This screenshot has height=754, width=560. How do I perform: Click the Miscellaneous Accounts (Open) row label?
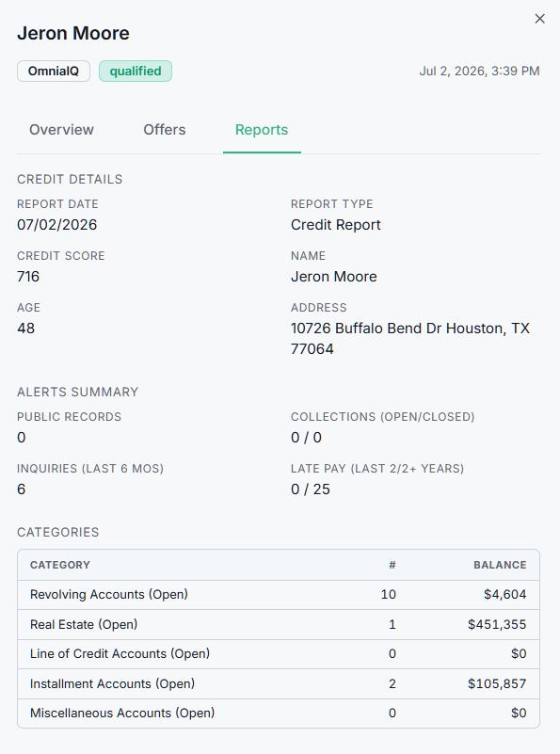(122, 713)
